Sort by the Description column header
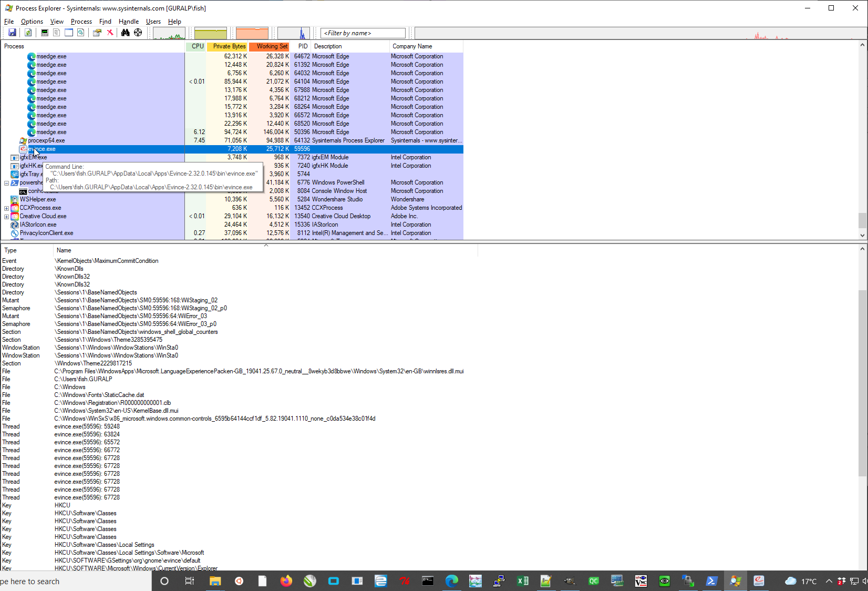This screenshot has height=591, width=868. click(x=350, y=46)
